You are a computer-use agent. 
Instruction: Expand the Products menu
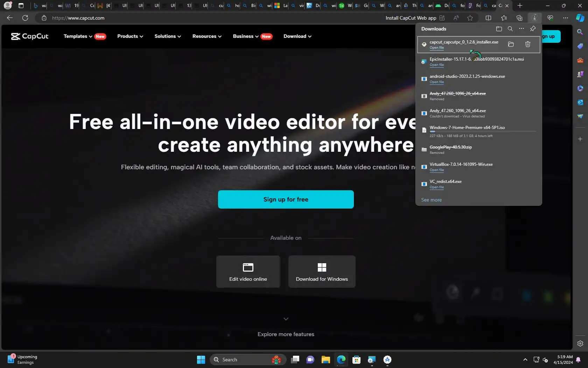click(130, 36)
